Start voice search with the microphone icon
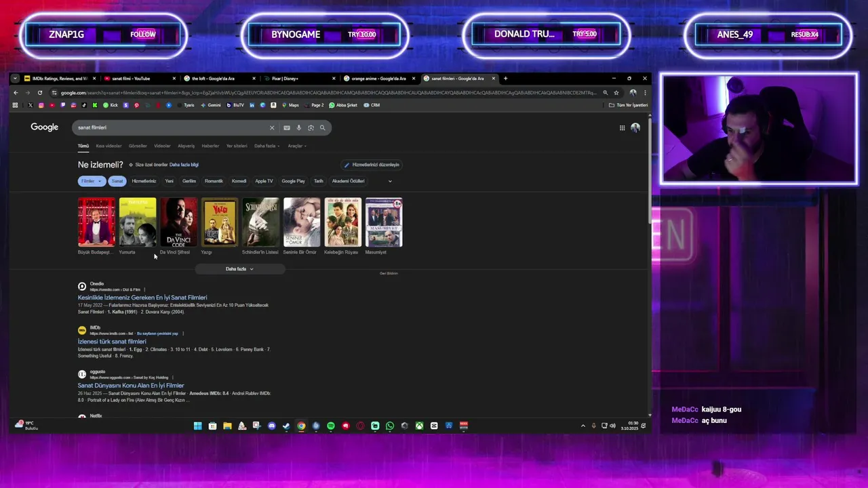Viewport: 868px width, 488px height. point(298,127)
